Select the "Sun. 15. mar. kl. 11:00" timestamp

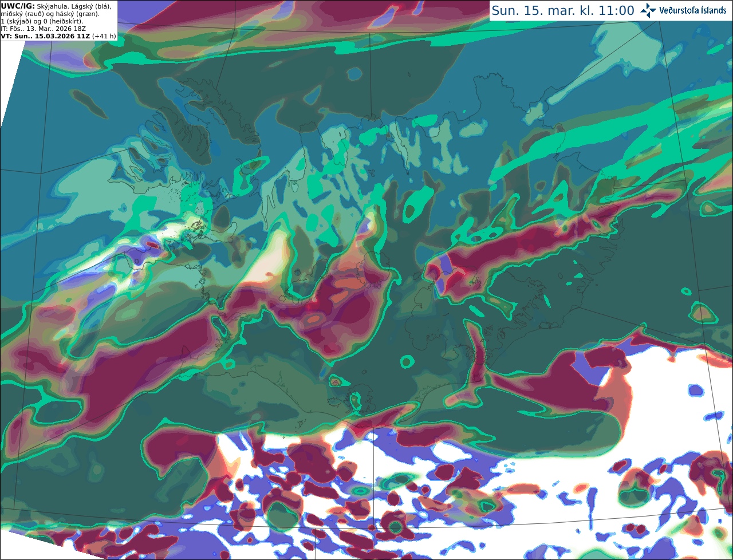[x=563, y=10]
